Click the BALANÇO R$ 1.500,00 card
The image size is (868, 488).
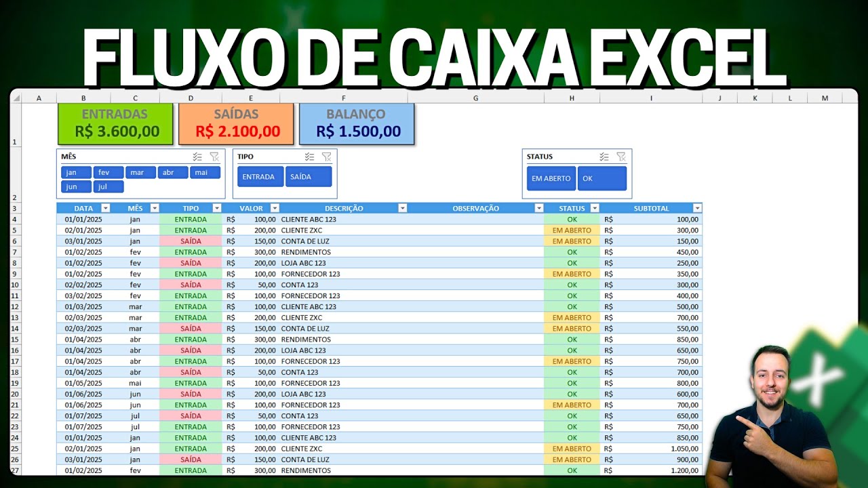coord(357,123)
